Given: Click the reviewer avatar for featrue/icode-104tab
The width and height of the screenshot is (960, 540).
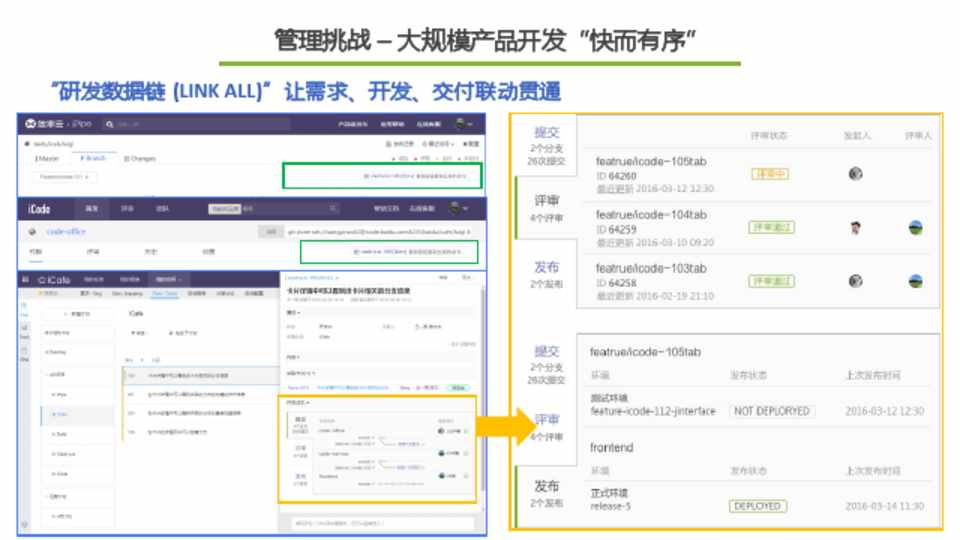Looking at the screenshot, I should [914, 228].
